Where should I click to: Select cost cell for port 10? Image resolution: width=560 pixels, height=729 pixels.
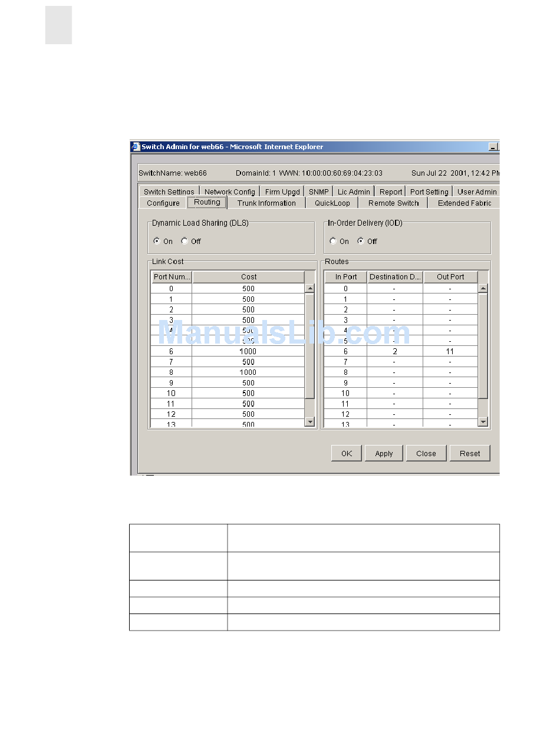[248, 393]
